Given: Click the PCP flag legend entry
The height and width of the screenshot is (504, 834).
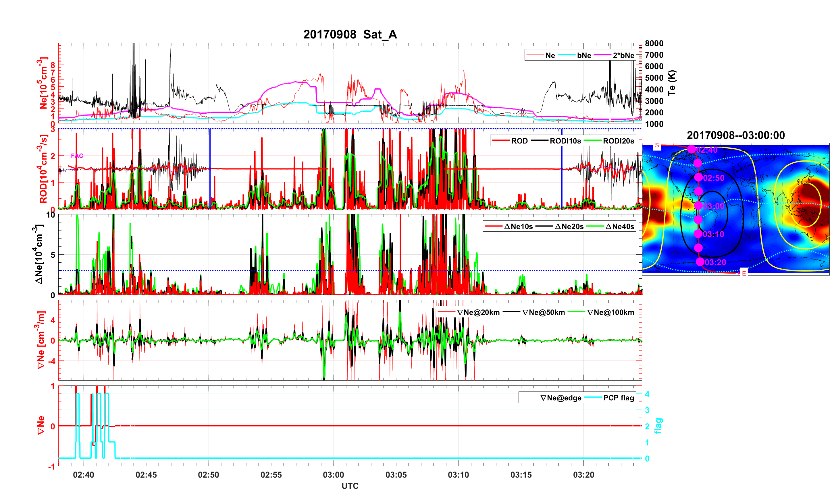Looking at the screenshot, I should click(x=619, y=398).
